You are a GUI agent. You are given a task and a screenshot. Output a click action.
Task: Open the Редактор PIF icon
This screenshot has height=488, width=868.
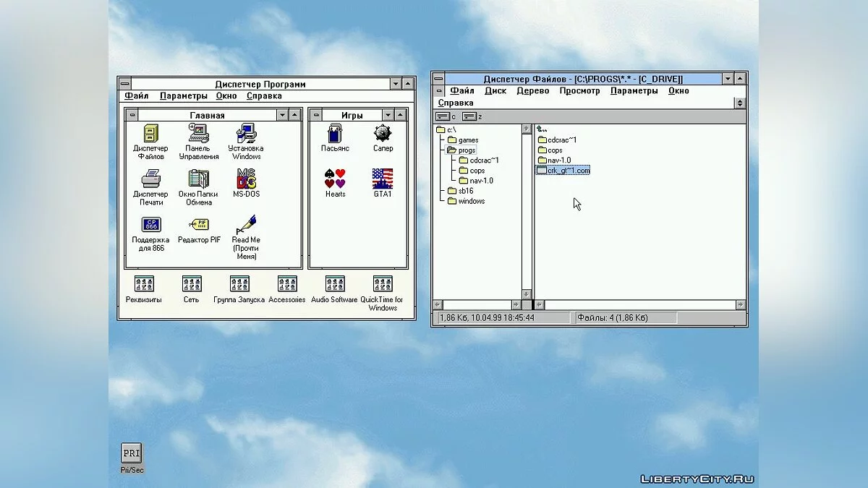point(199,225)
